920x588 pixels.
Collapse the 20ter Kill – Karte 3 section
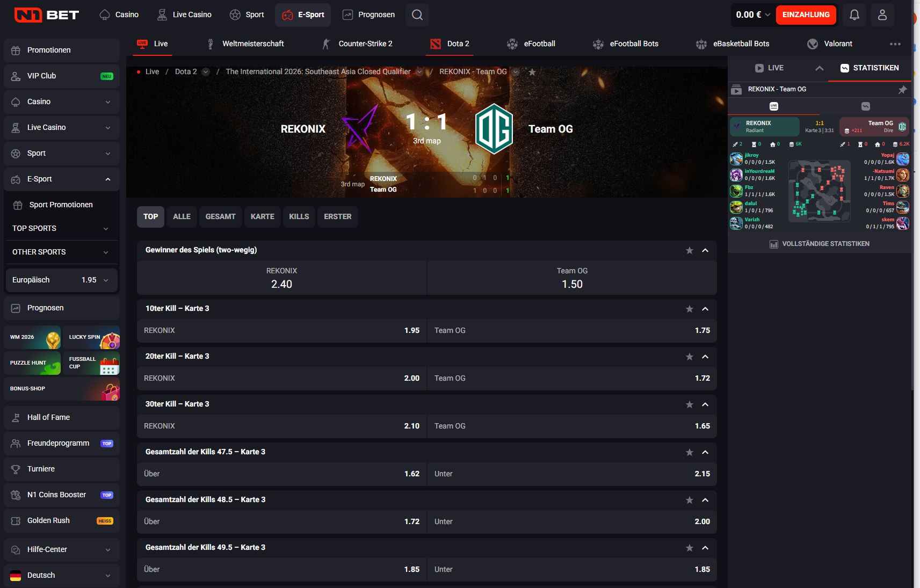point(705,357)
